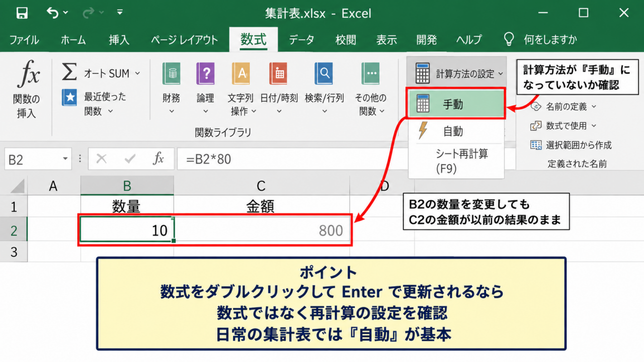Switch to the ホーム tab
Viewport: 644px width, 362px height.
[x=73, y=40]
